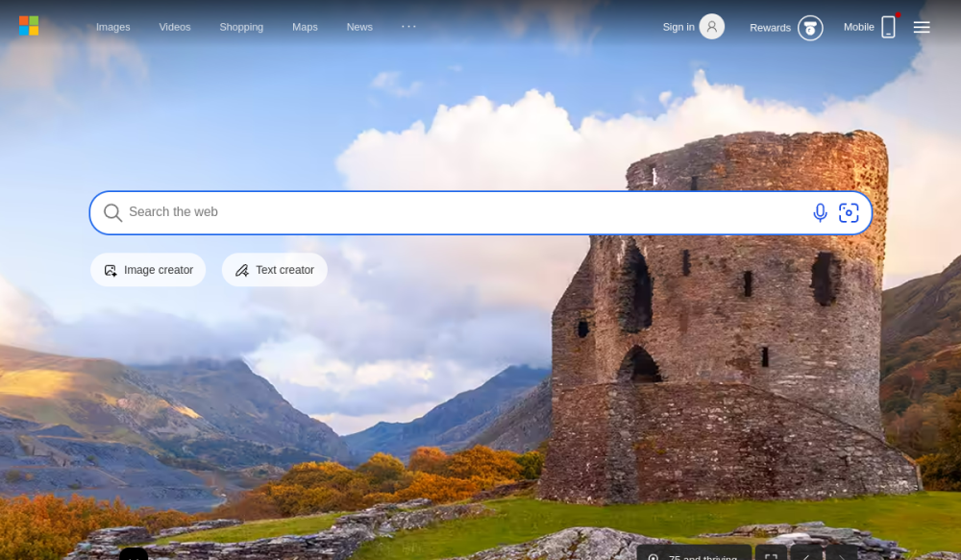Launch the Text creator button

point(275,270)
